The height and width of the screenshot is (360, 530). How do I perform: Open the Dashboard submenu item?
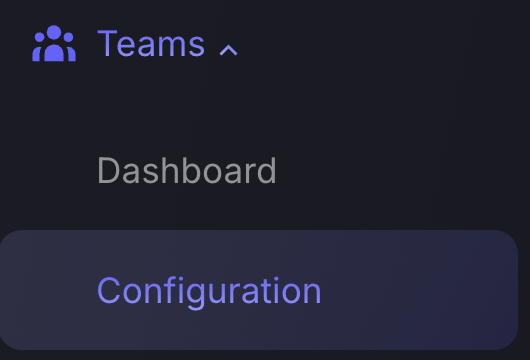click(x=187, y=171)
